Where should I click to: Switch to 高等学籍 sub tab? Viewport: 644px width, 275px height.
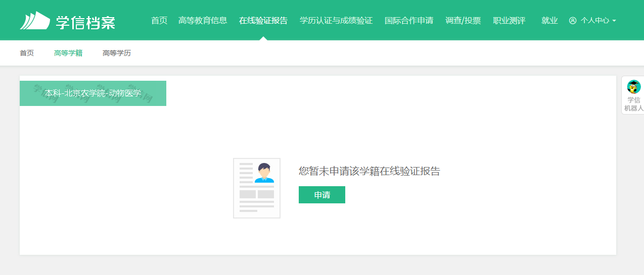point(68,53)
